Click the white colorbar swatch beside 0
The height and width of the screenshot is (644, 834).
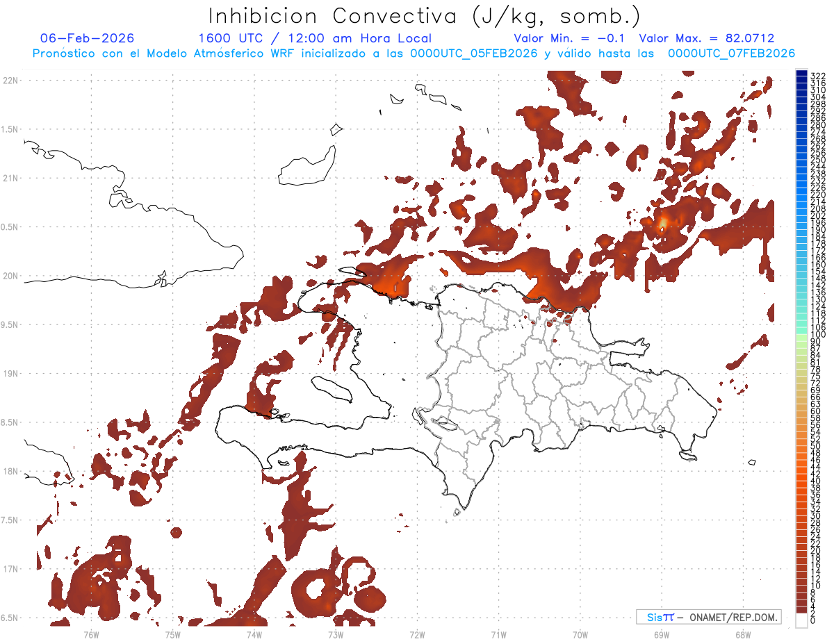(801, 620)
